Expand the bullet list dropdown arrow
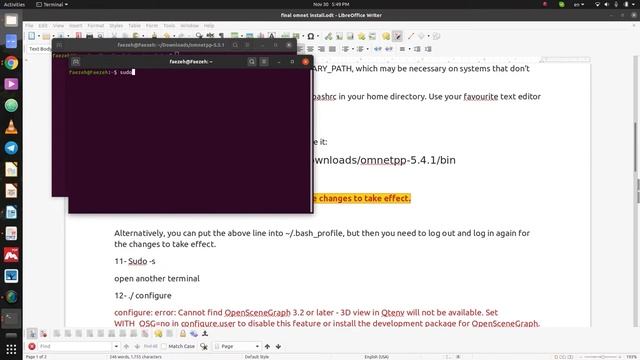The width and height of the screenshot is (640, 360). [x=353, y=49]
